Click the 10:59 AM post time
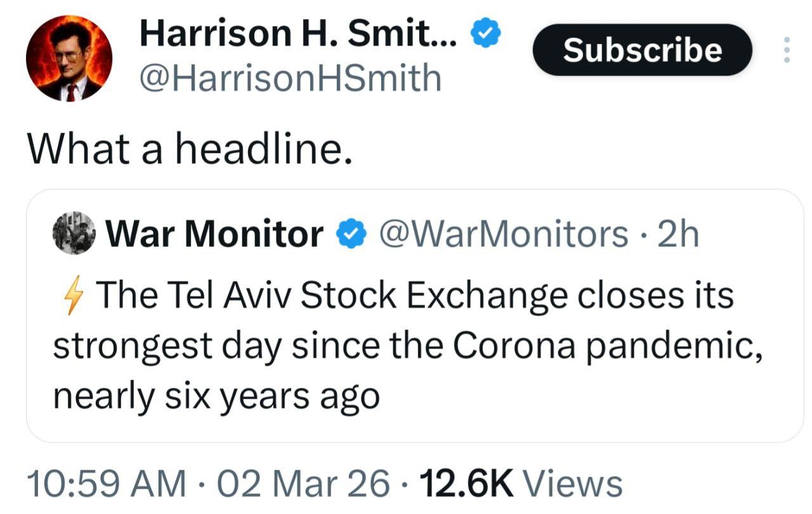Screen dimensions: 812x514 [106, 485]
